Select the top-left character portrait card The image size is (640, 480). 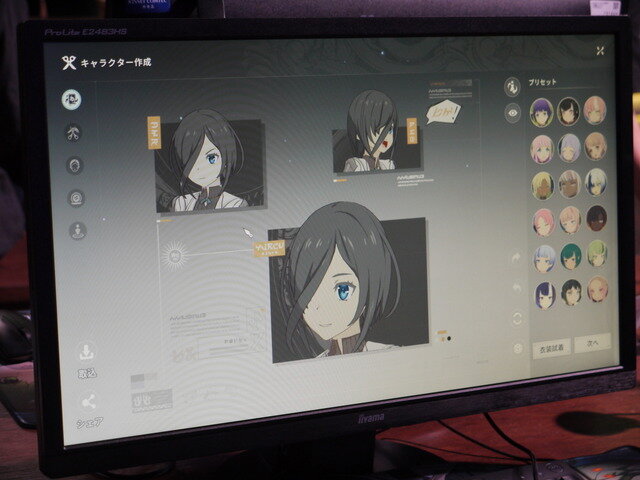[210, 165]
